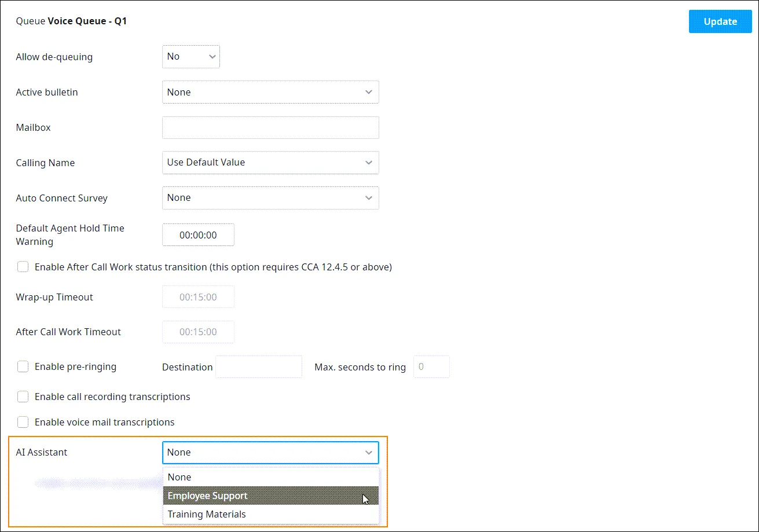Click the After Call Work Timeout label
759x532 pixels.
tap(68, 332)
